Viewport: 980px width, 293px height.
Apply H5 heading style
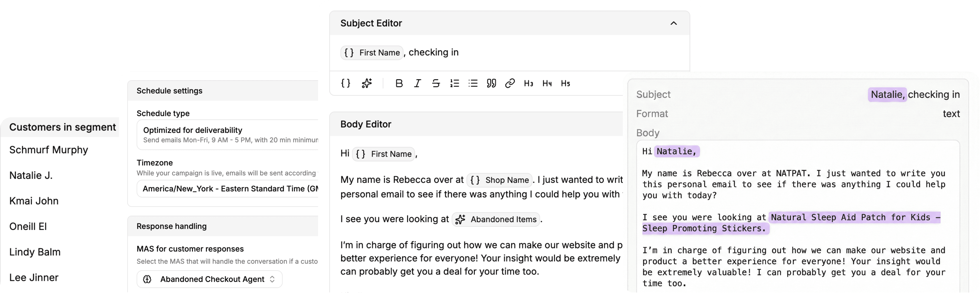point(565,83)
